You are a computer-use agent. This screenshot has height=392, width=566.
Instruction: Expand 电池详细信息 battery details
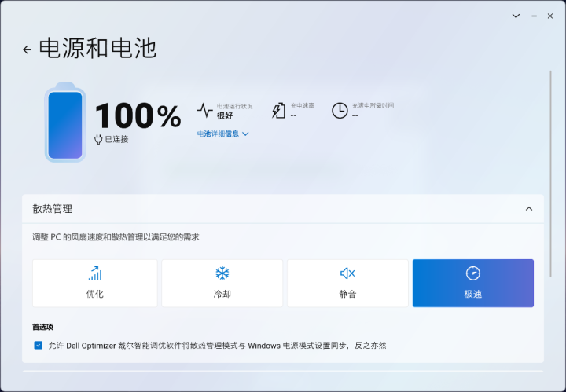pos(223,134)
